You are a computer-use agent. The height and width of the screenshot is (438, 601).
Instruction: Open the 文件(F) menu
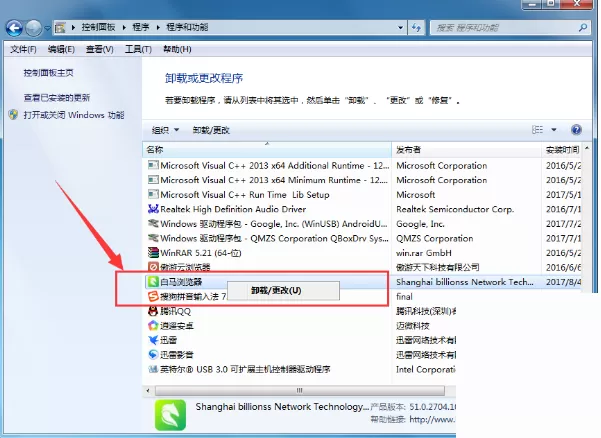pyautogui.click(x=23, y=49)
